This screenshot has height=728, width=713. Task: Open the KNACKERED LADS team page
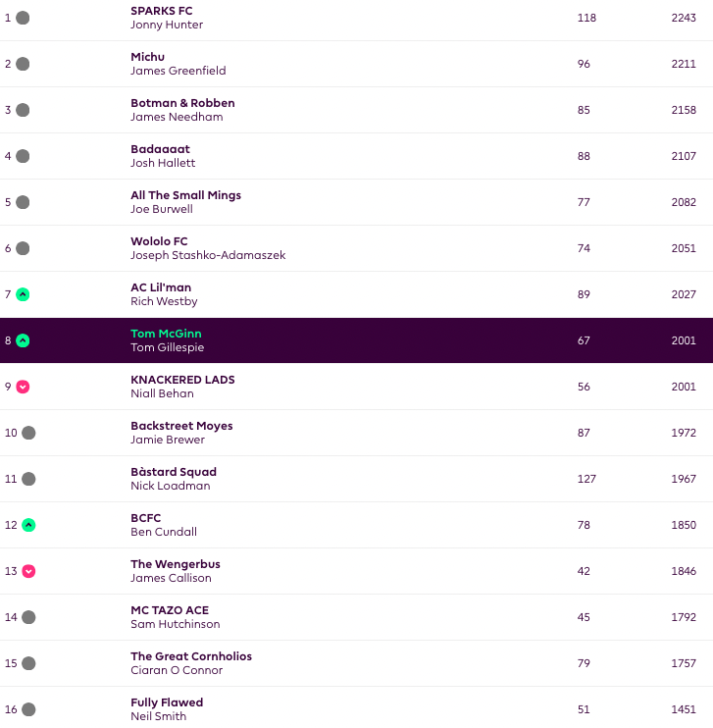(182, 380)
